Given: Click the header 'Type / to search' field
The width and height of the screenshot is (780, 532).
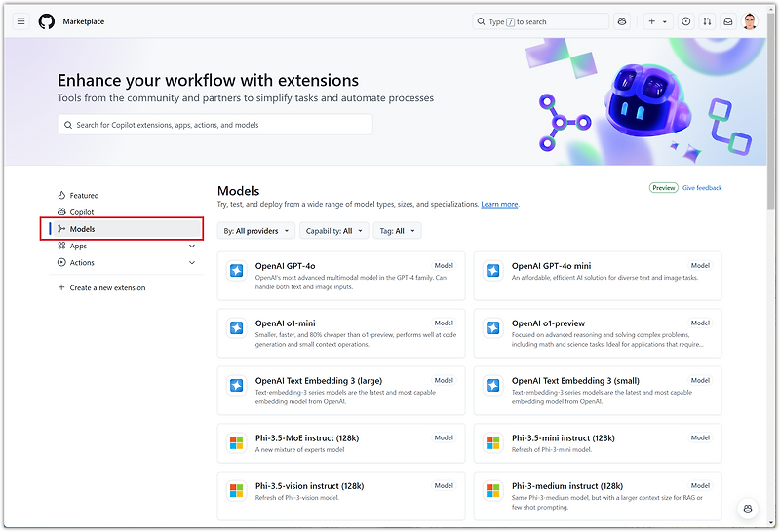Looking at the screenshot, I should point(541,21).
